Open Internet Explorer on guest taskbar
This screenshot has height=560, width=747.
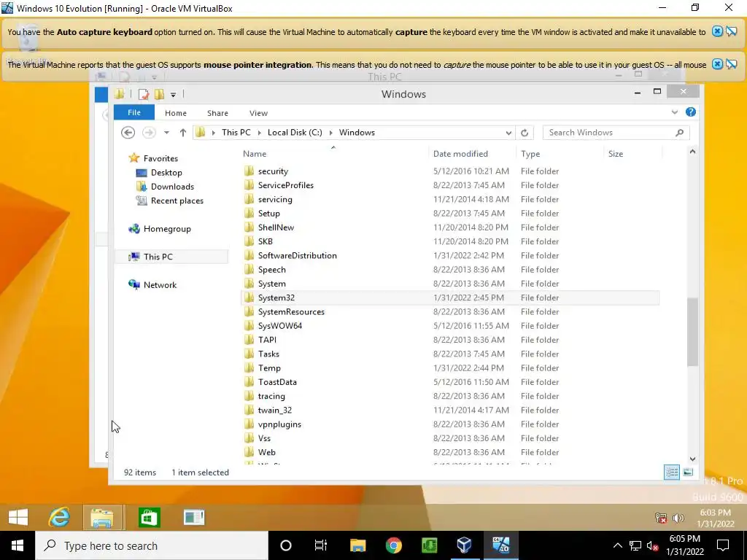(60, 517)
